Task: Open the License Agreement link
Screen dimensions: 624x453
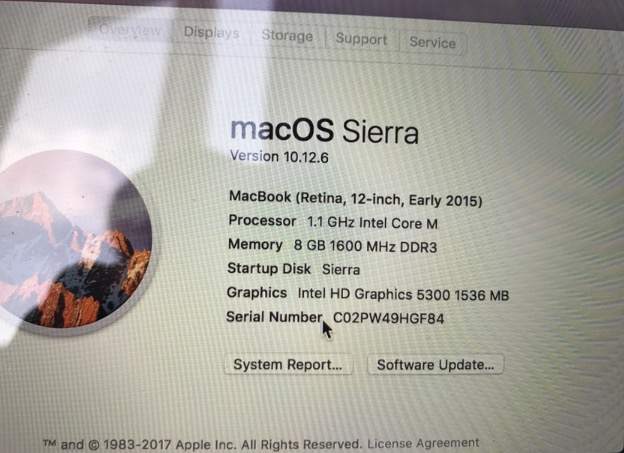Action: 423,443
